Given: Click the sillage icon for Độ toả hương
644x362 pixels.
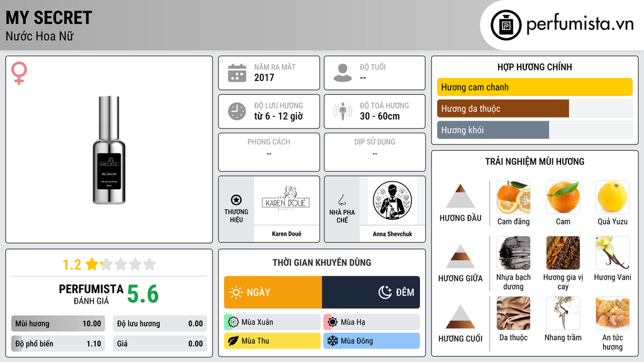Looking at the screenshot, I should (343, 111).
